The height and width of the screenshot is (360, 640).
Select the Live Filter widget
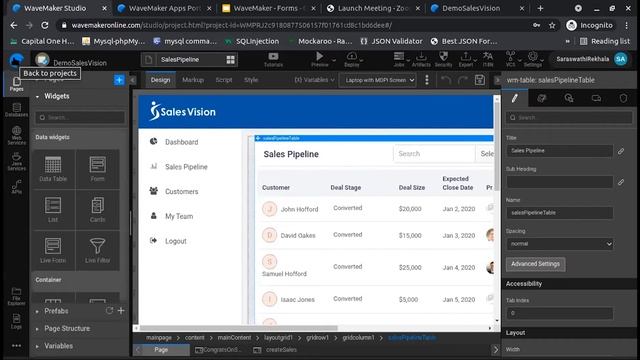click(x=98, y=250)
